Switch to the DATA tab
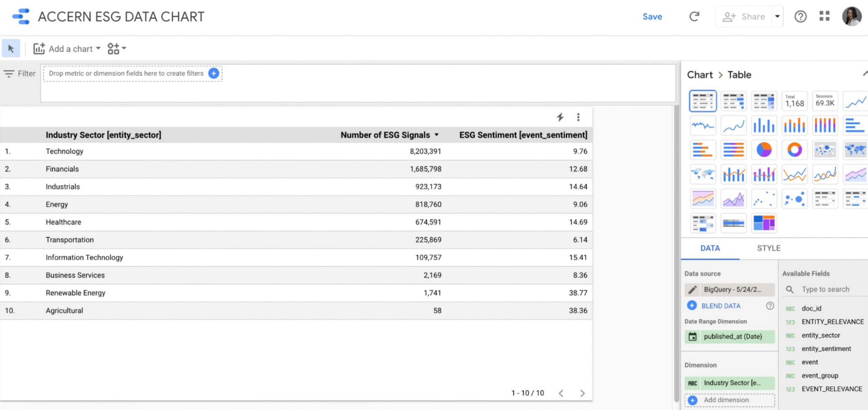Screen dimensions: 868x410 pos(710,248)
